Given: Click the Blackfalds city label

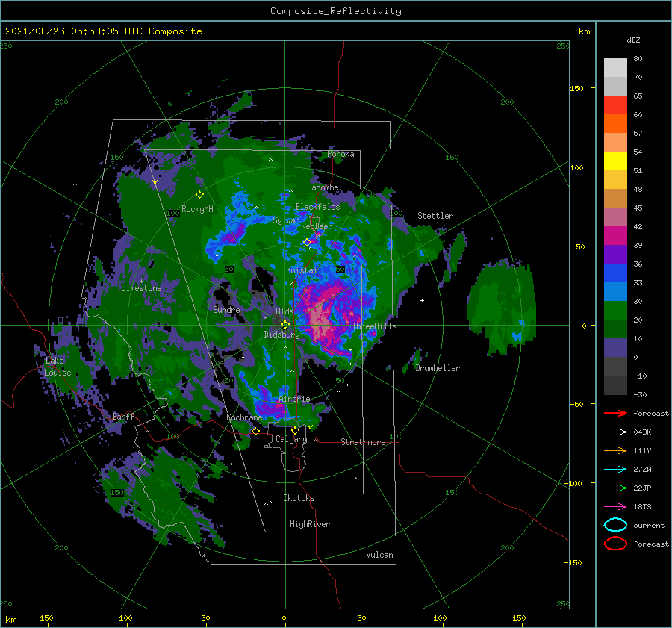Looking at the screenshot, I should tap(317, 207).
